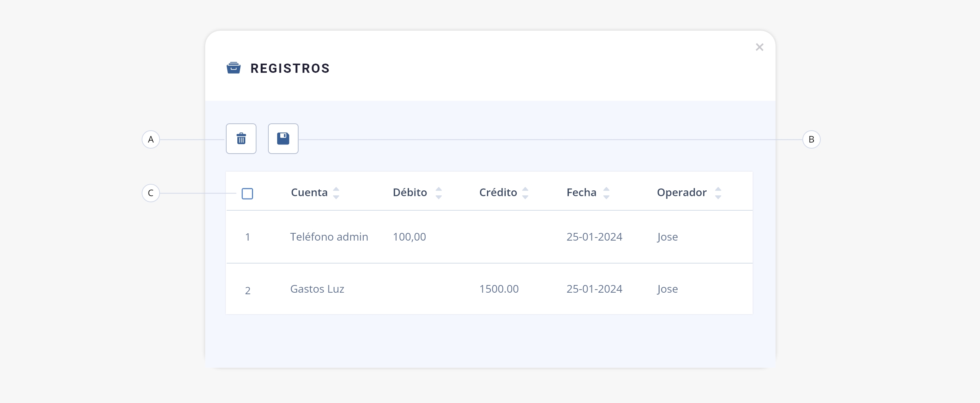This screenshot has width=980, height=403.
Task: Click annotation marker C
Action: (151, 193)
